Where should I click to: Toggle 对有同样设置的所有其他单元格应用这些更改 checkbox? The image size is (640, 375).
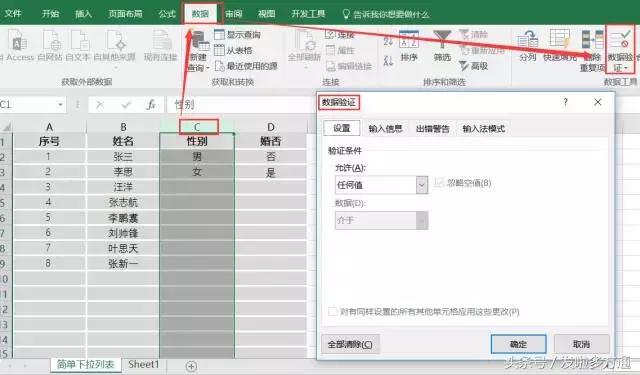pos(333,312)
